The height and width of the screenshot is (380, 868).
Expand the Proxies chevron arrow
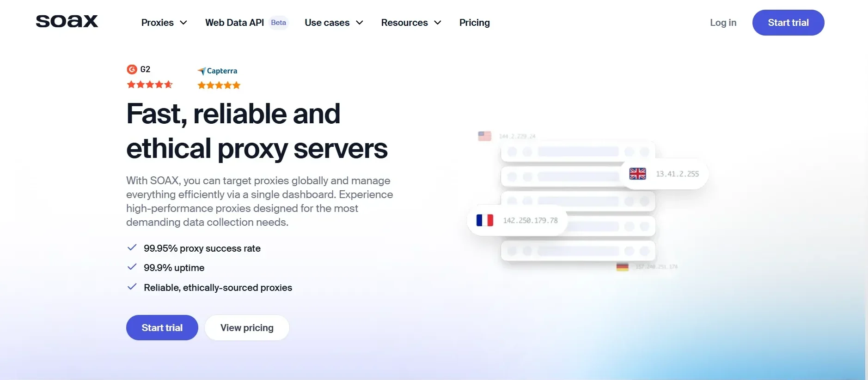coord(183,23)
